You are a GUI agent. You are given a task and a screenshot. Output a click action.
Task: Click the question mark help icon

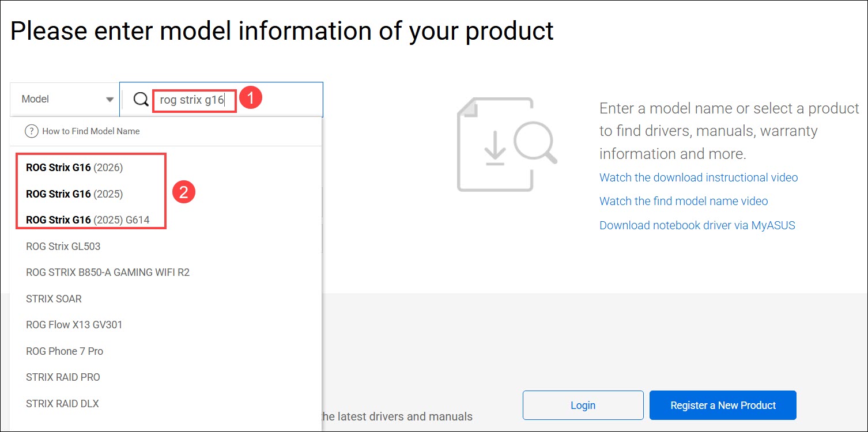coord(31,131)
